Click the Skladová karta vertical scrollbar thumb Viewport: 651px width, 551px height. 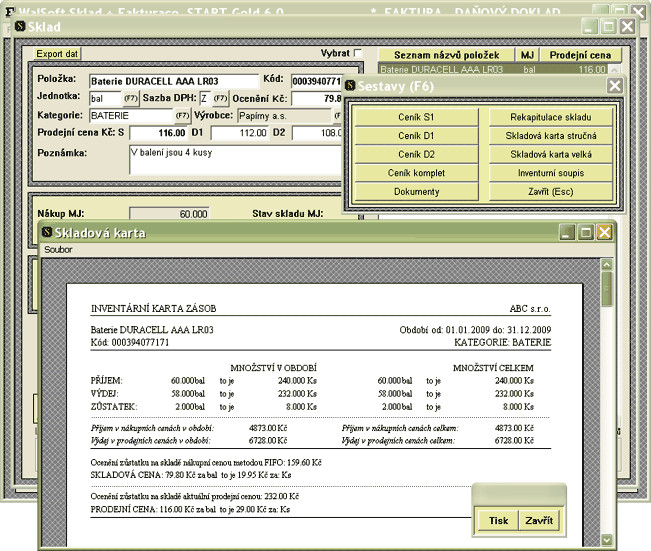(607, 289)
